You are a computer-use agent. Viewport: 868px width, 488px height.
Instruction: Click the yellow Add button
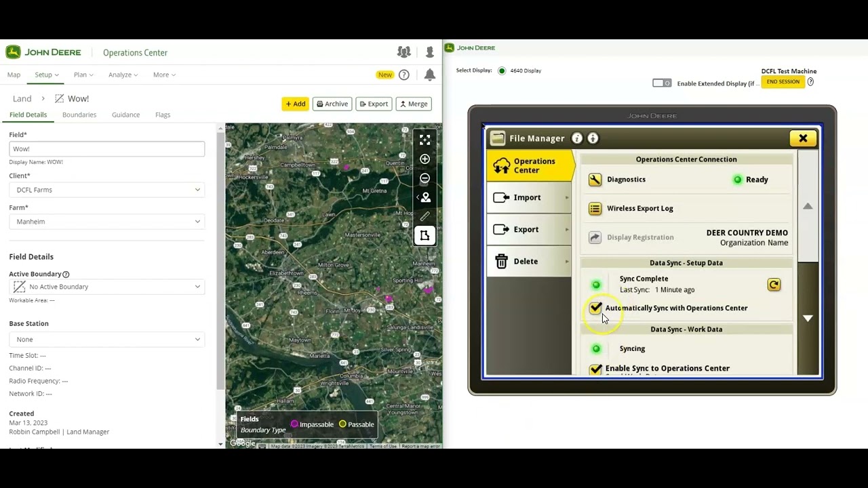click(x=296, y=104)
